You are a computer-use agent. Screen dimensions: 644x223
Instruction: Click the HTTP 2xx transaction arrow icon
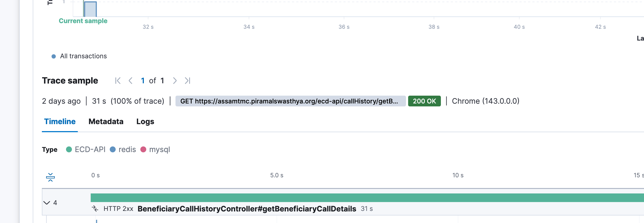(x=95, y=208)
